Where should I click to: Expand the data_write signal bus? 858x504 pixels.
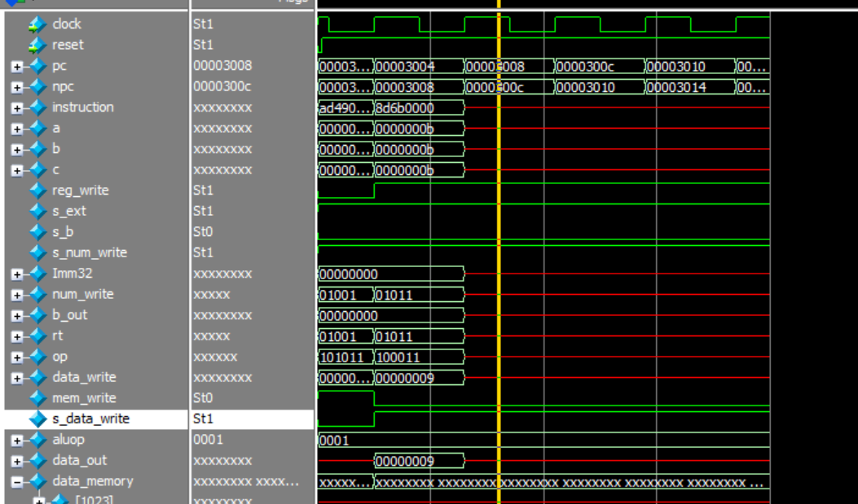(x=17, y=379)
